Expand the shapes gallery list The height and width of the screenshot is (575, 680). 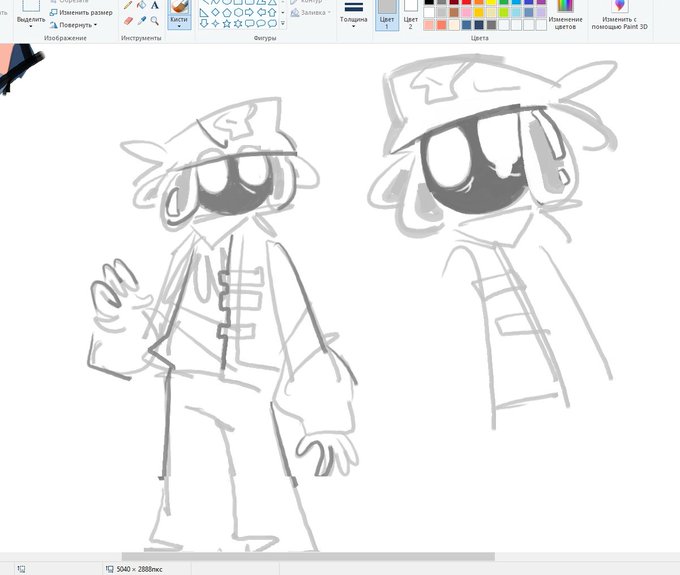pos(283,23)
